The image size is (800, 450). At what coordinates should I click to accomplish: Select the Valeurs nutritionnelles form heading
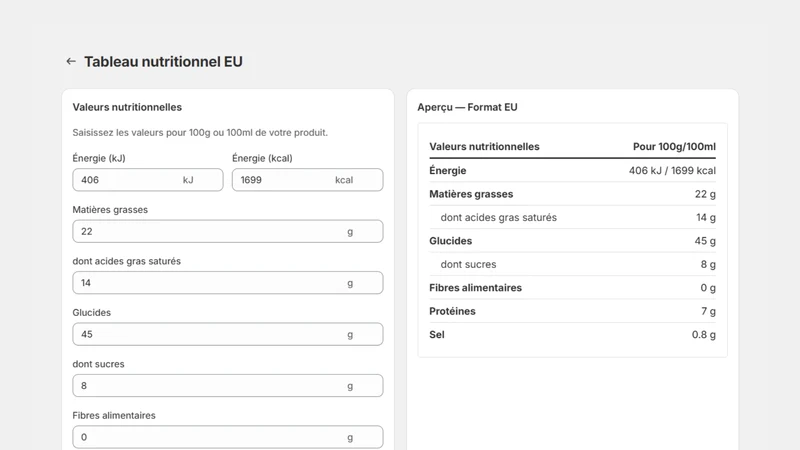tap(127, 107)
